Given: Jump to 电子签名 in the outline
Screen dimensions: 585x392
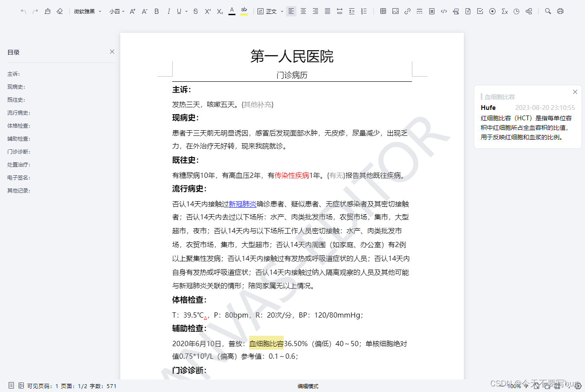Looking at the screenshot, I should pos(19,178).
